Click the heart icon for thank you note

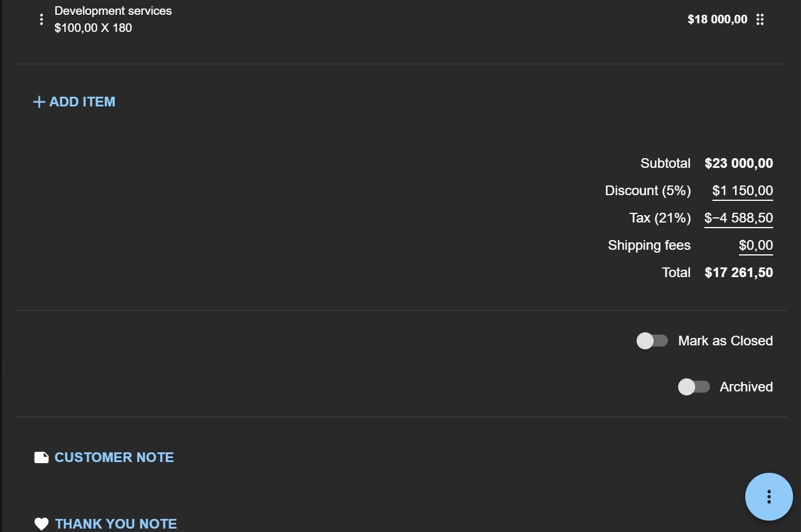[42, 524]
